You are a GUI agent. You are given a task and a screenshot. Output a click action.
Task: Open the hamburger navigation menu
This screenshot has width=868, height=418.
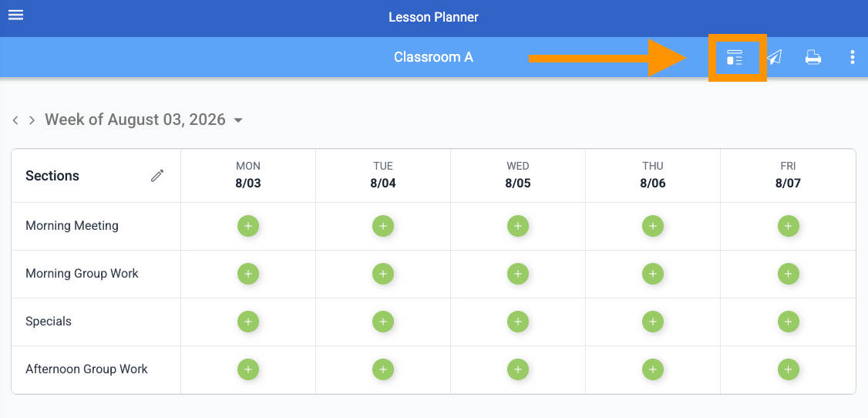(x=15, y=15)
